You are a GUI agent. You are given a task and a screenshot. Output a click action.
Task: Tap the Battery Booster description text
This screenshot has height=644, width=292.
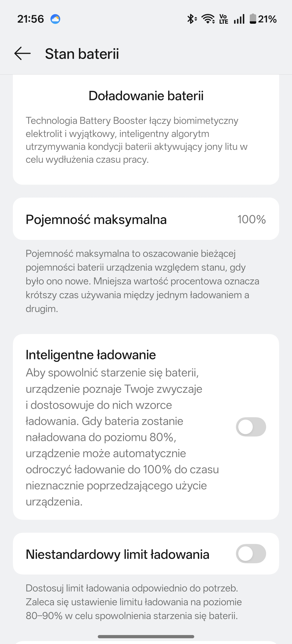click(x=137, y=140)
